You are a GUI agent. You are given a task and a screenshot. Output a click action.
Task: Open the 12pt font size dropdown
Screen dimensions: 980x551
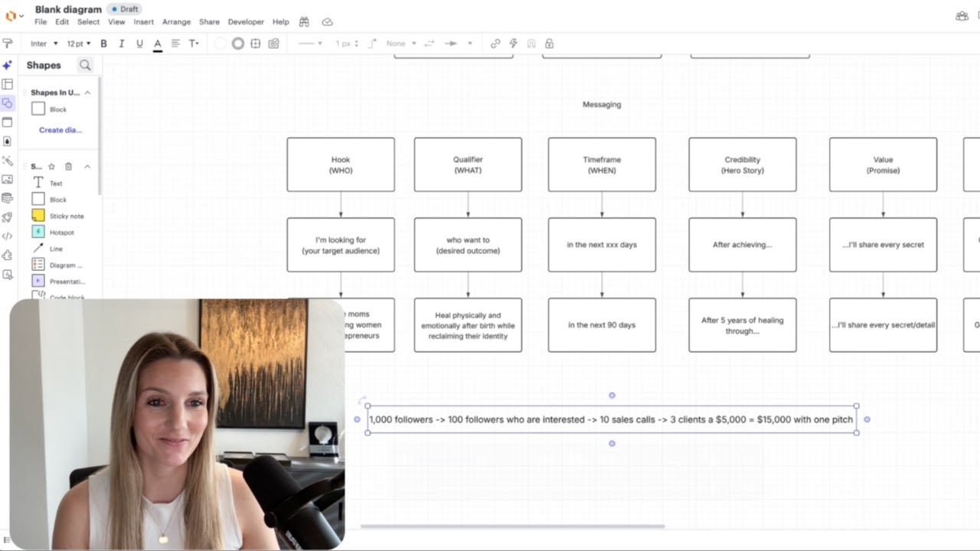[x=79, y=44]
